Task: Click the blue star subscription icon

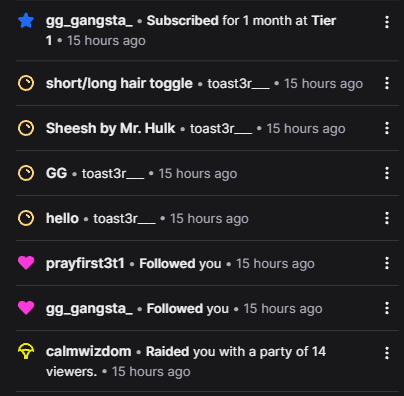Action: [x=26, y=21]
